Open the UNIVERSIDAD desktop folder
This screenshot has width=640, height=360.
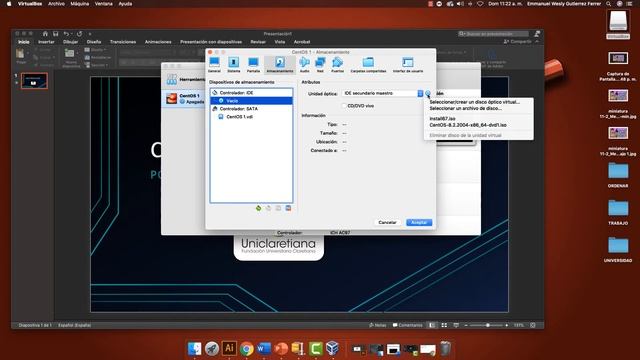point(618,249)
